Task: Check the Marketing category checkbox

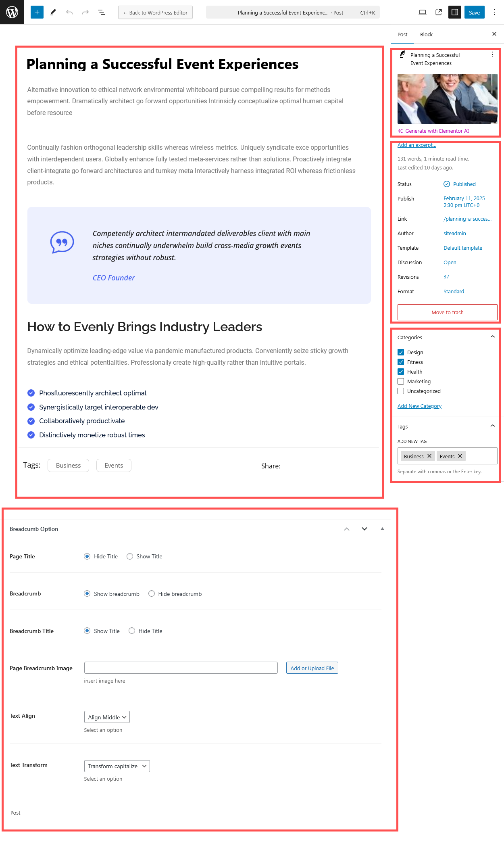Action: (401, 381)
